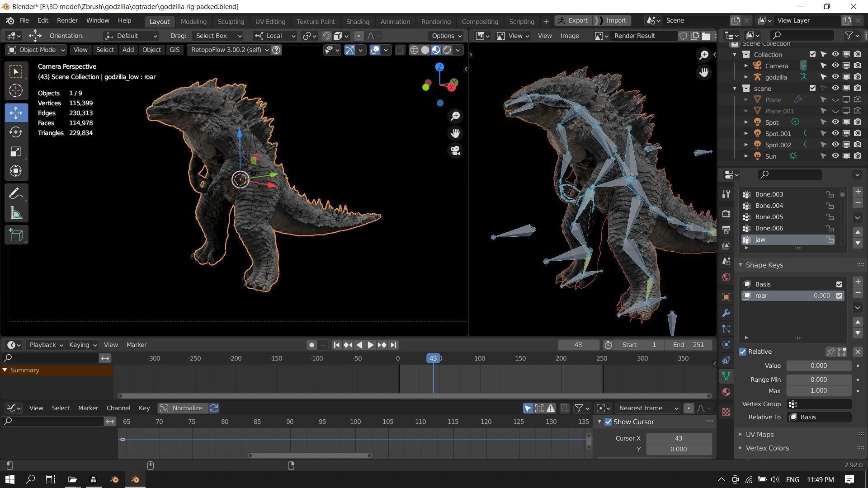
Task: Select the Select Box tool in toolbar
Action: tap(16, 71)
